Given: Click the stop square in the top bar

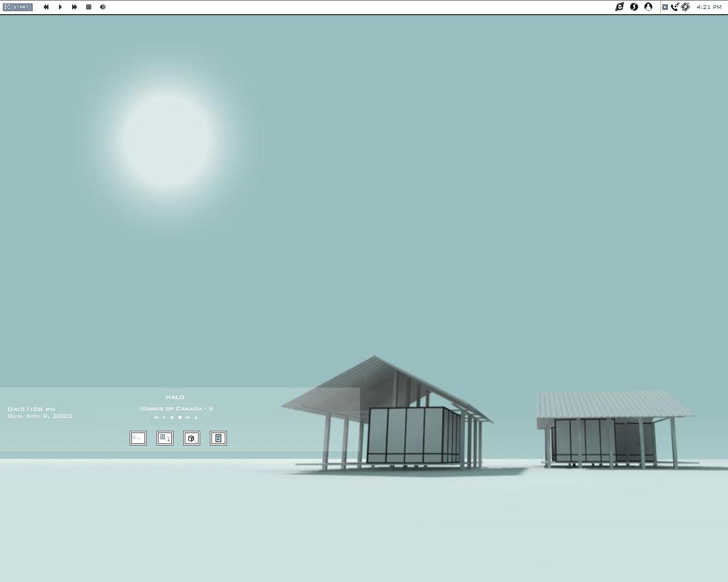Looking at the screenshot, I should click(89, 7).
